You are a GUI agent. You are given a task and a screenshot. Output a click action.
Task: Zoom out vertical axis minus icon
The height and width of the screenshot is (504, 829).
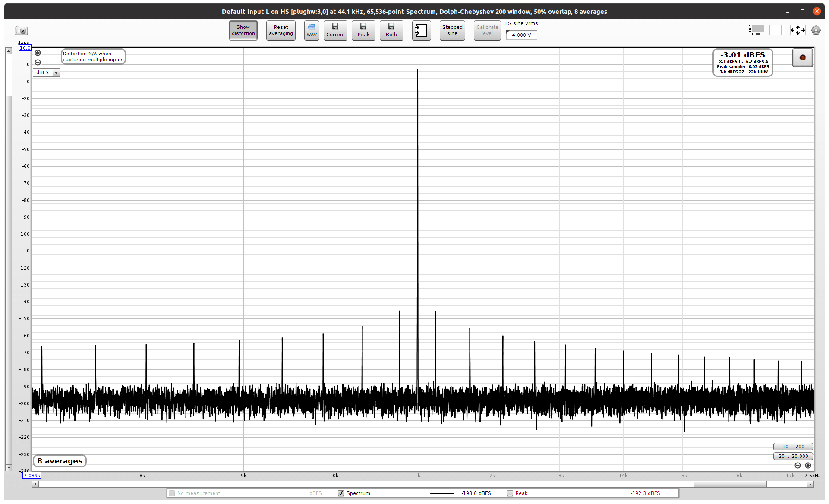(38, 63)
